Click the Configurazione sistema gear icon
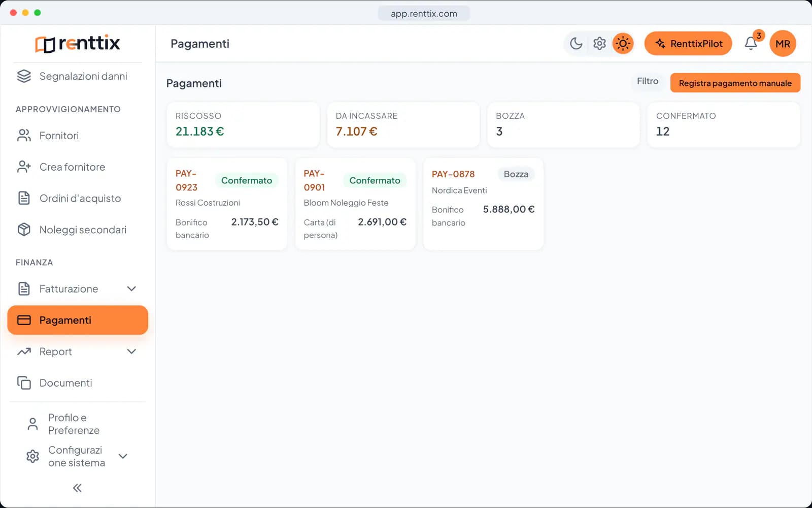This screenshot has width=812, height=508. [x=32, y=456]
